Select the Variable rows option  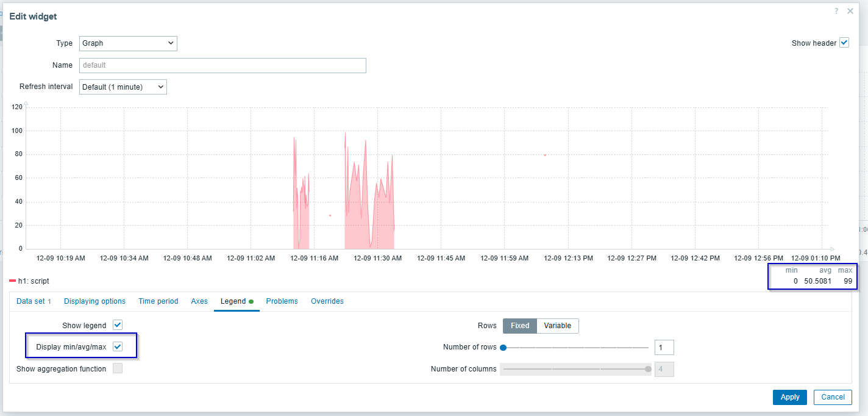point(557,326)
